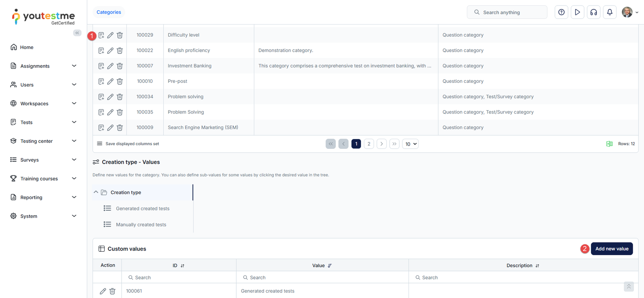Open Home from the sidebar

(x=27, y=47)
